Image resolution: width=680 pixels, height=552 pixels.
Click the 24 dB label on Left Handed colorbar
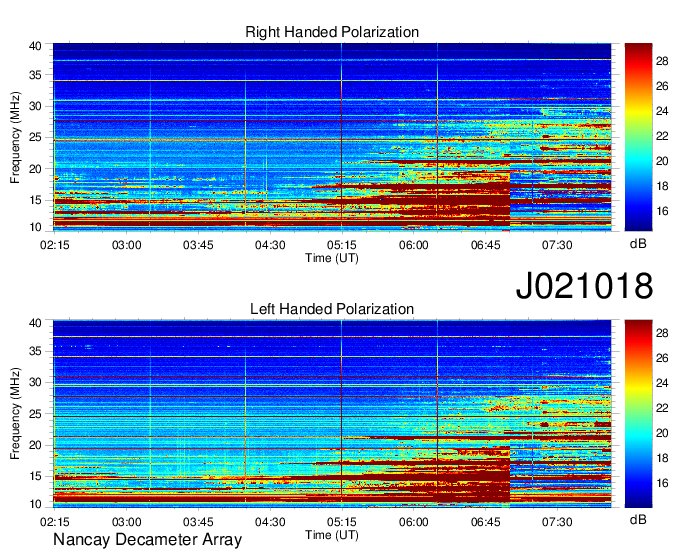click(x=662, y=383)
